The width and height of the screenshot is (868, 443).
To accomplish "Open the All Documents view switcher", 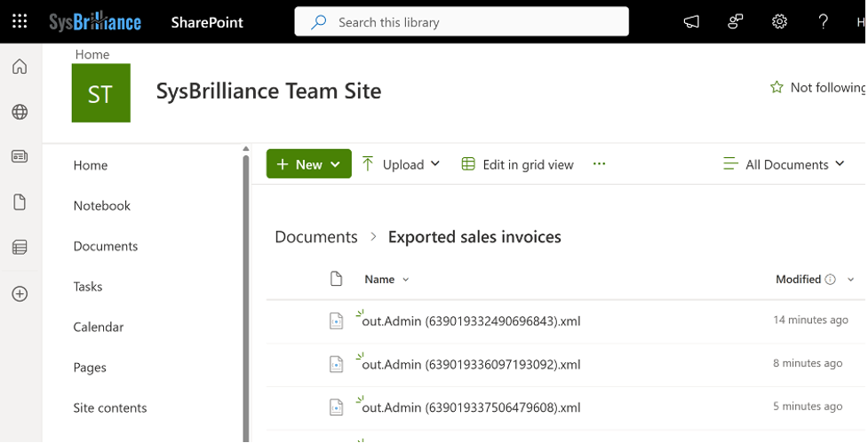I will point(784,164).
